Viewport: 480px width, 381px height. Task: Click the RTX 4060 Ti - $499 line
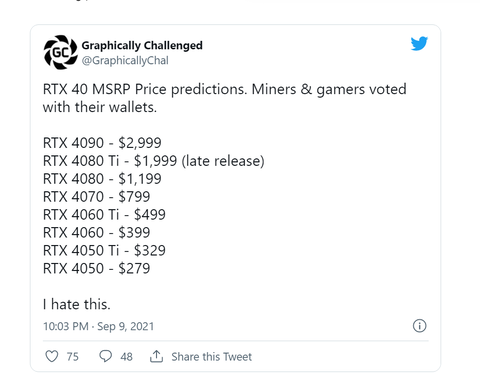tap(104, 215)
